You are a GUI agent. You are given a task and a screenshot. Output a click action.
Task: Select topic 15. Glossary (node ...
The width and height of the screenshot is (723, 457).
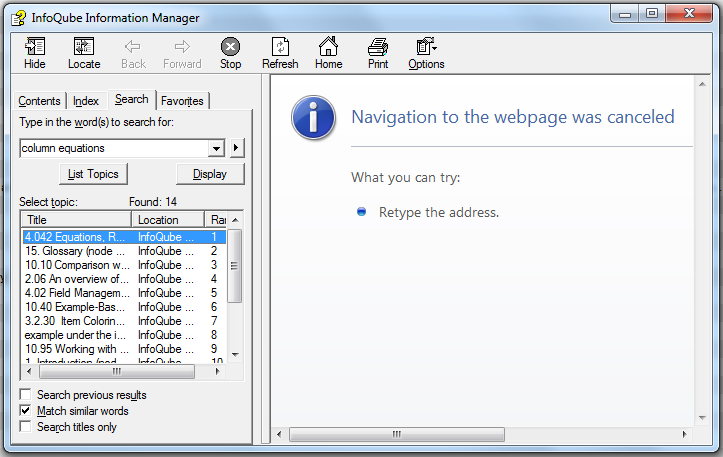124,251
